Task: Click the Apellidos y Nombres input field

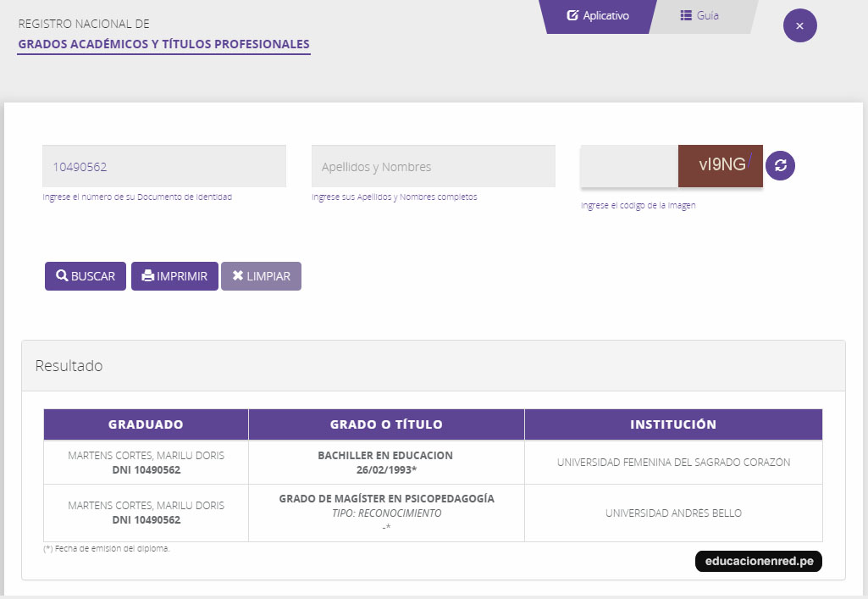Action: (x=434, y=166)
